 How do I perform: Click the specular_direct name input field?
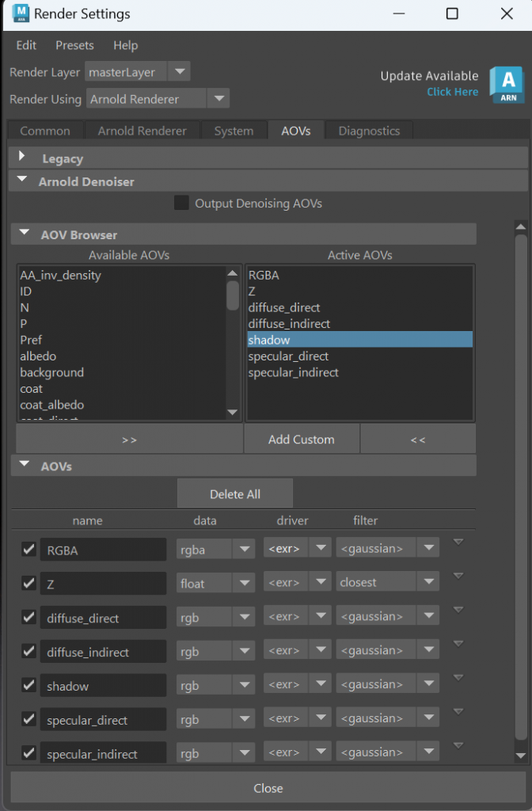(104, 719)
